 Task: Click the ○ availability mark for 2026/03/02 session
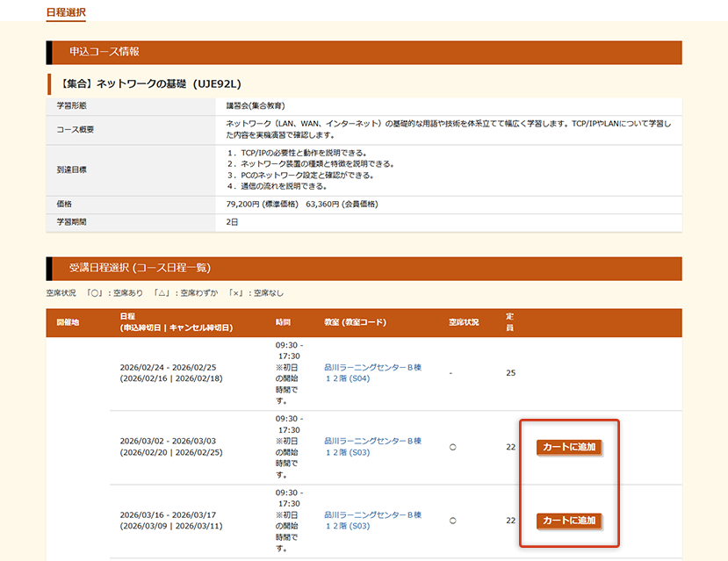tap(451, 447)
